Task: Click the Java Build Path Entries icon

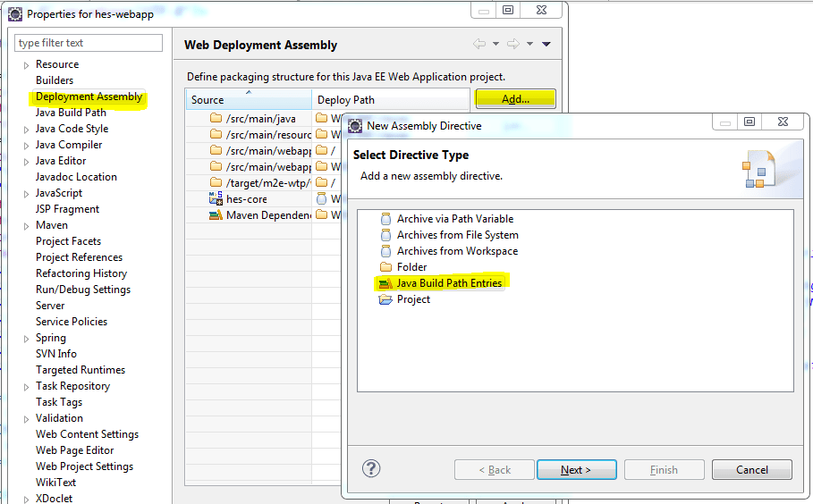Action: [385, 283]
